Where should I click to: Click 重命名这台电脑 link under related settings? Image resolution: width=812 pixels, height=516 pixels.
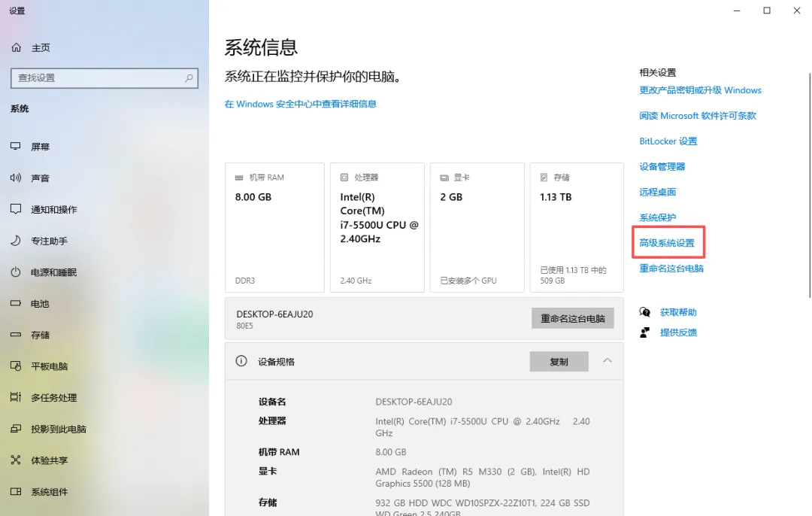click(671, 269)
